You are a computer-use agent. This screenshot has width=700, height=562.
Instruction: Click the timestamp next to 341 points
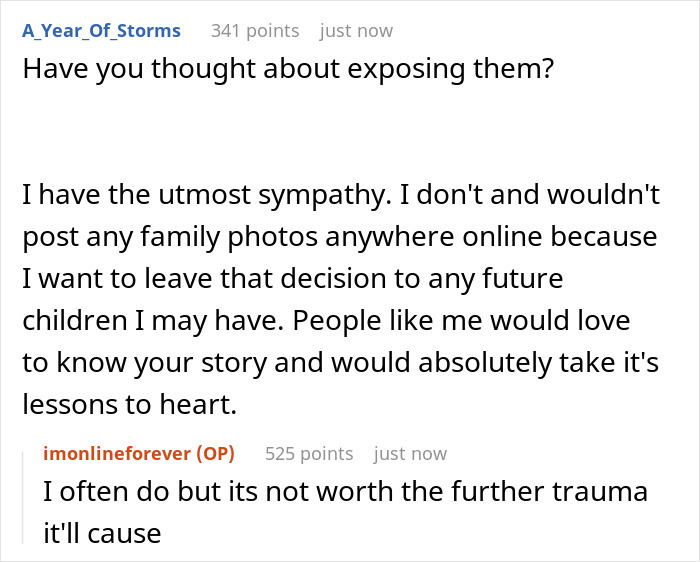click(357, 31)
